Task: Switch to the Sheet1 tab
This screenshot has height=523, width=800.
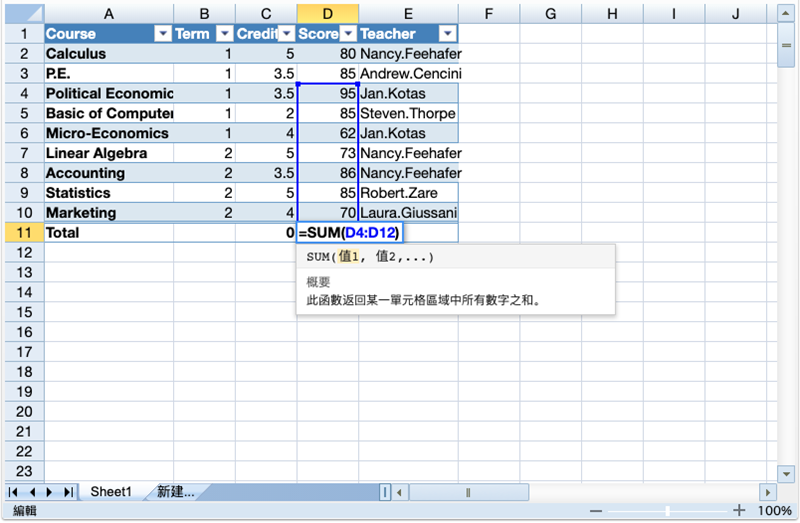Action: tap(110, 492)
